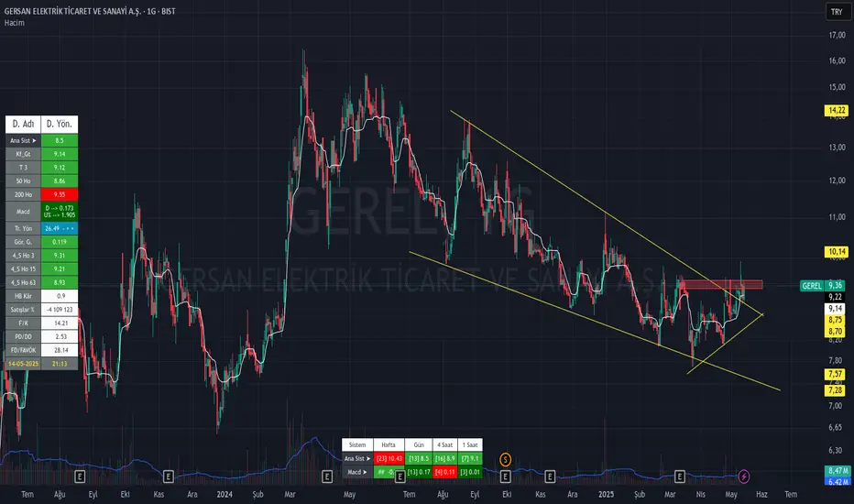
Task: Select the 9,22 black price label
Action: (x=836, y=297)
